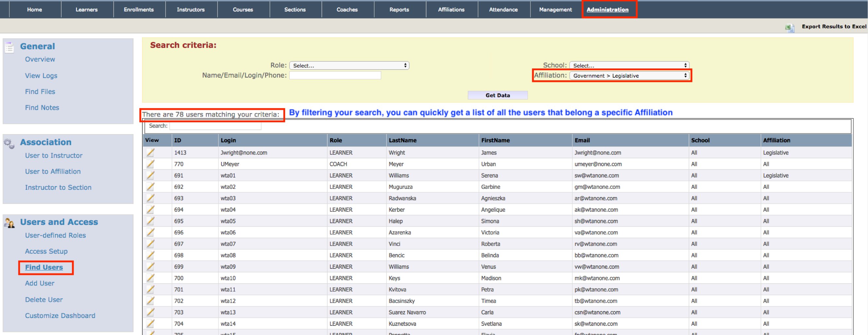This screenshot has height=335, width=868.
Task: Click pencil icon for Suarez Navarro row
Action: pyautogui.click(x=150, y=312)
